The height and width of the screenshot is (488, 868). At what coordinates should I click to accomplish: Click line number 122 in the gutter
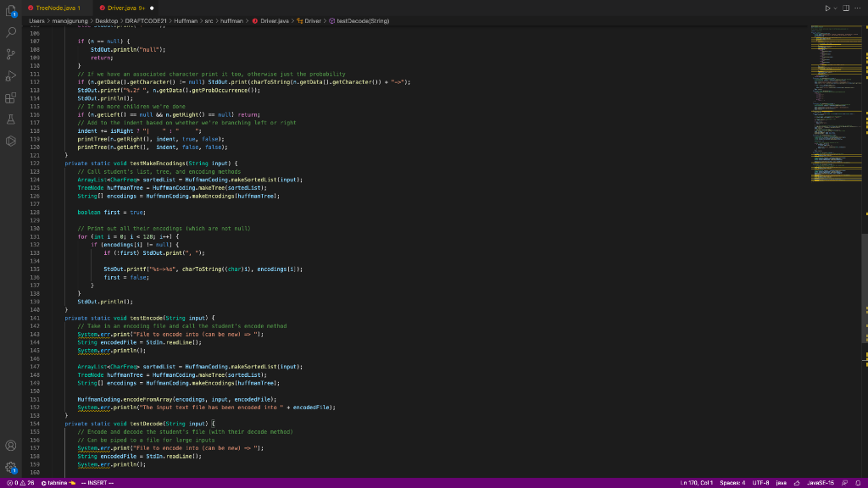pos(35,164)
